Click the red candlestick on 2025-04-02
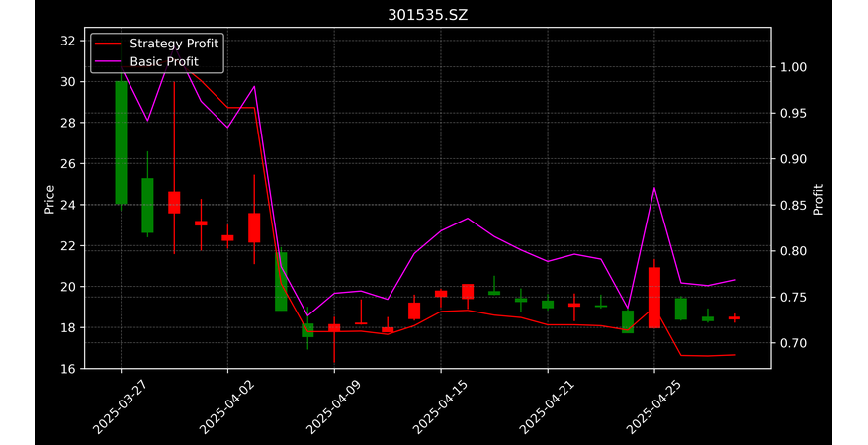The width and height of the screenshot is (868, 445). coord(227,238)
